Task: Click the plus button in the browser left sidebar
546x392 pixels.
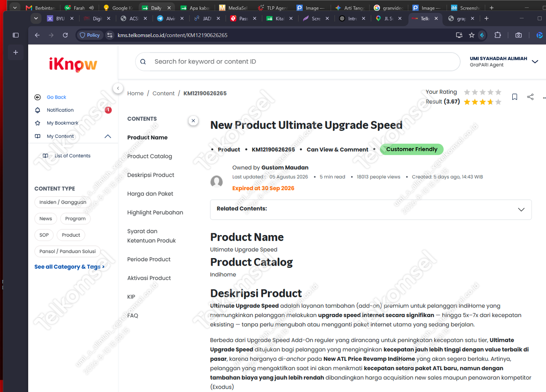Action: (x=16, y=52)
